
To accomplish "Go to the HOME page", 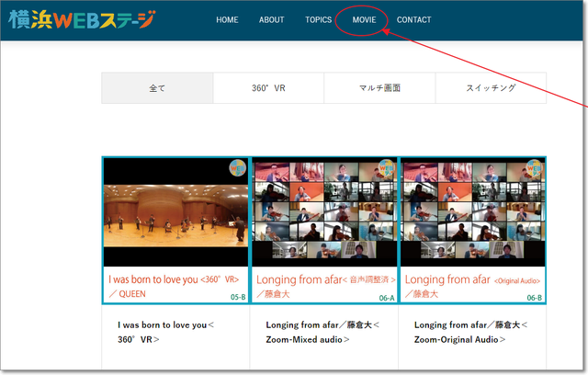I will [227, 20].
